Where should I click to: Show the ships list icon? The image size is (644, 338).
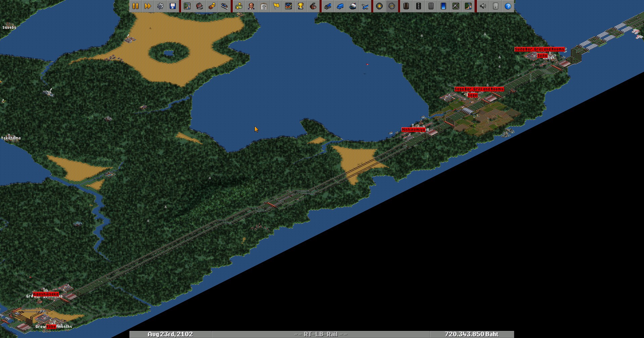353,6
